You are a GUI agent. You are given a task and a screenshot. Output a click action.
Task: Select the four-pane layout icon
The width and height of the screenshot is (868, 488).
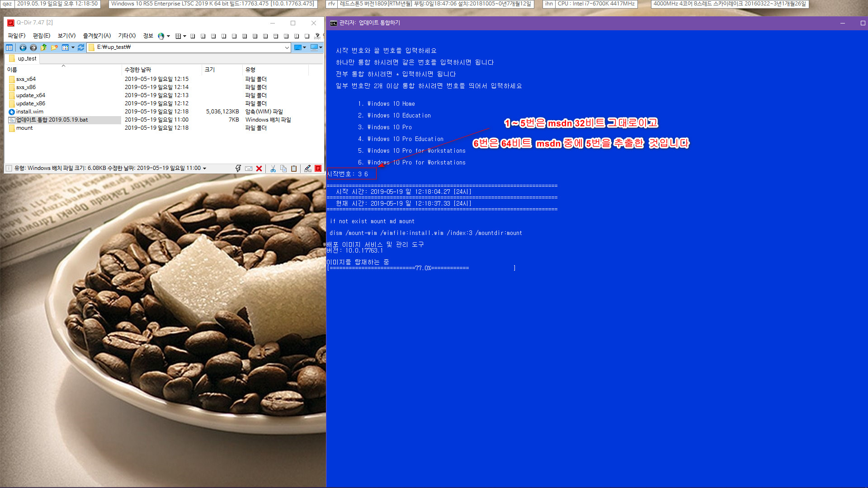tap(193, 36)
